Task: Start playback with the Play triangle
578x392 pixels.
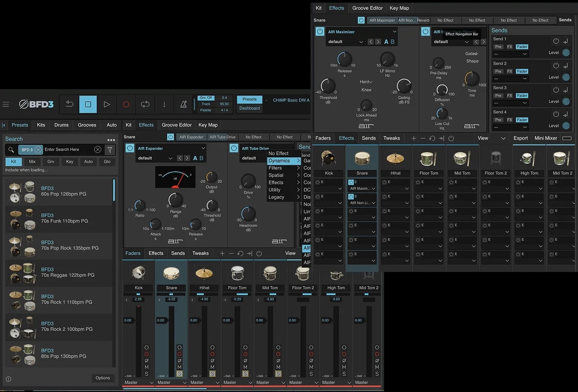Action: pos(106,104)
